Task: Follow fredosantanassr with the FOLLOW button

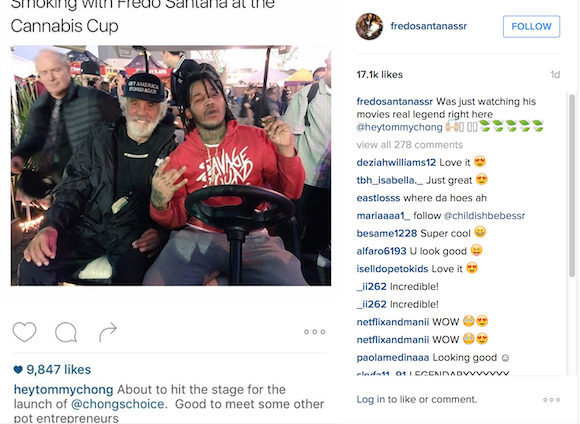Action: (531, 26)
